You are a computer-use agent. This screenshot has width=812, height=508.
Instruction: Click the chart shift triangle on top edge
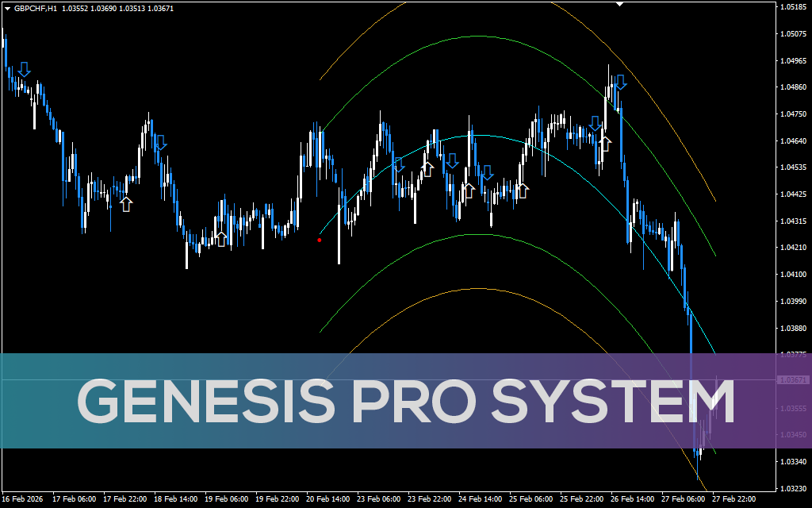(620, 4)
